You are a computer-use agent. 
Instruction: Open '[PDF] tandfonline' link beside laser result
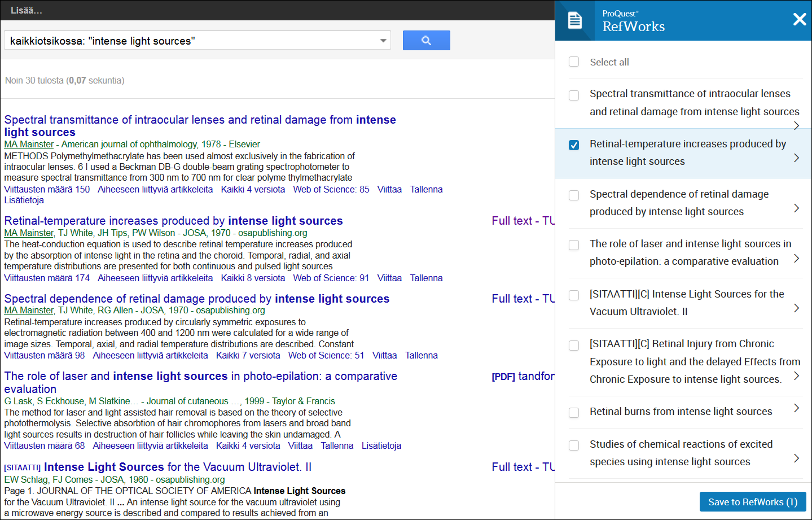pyautogui.click(x=523, y=376)
